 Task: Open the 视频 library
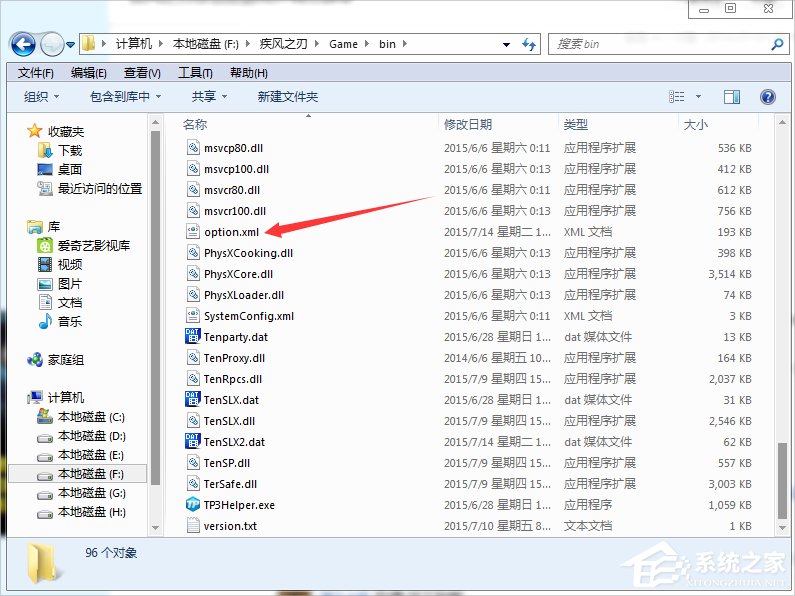70,265
